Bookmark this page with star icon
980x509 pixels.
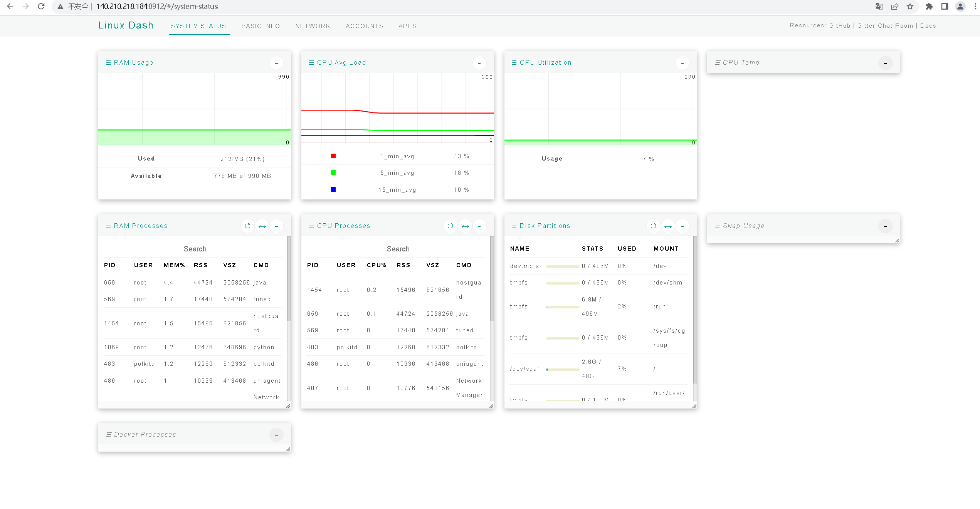910,7
